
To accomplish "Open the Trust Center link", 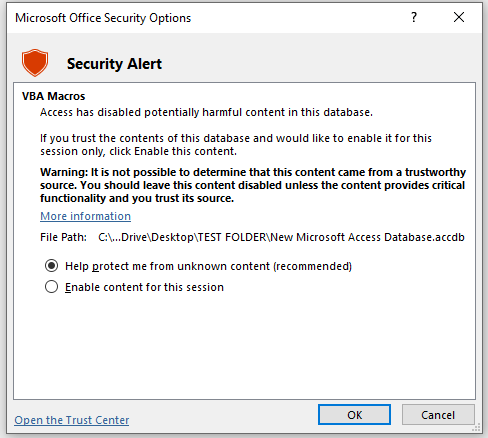I will coord(72,420).
